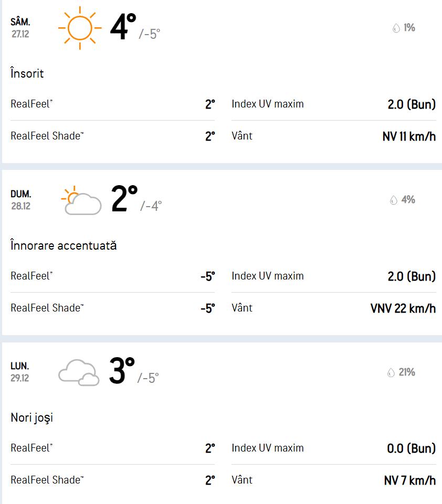442x504 pixels.
Task: Click Monday's 3° high temperature
Action: coord(122,371)
